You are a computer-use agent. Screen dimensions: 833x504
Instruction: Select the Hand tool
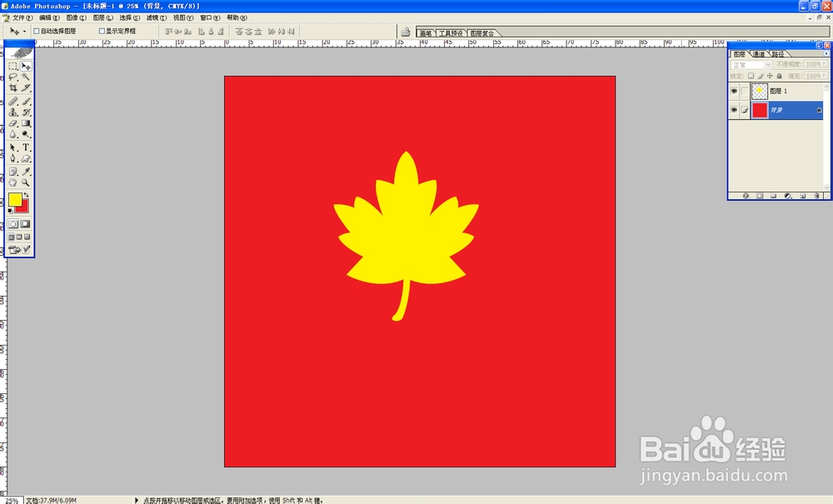[13, 182]
